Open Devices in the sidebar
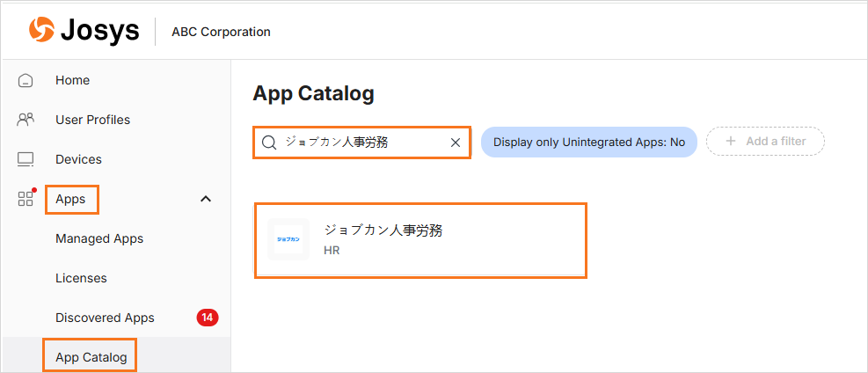868x373 pixels. click(x=78, y=159)
